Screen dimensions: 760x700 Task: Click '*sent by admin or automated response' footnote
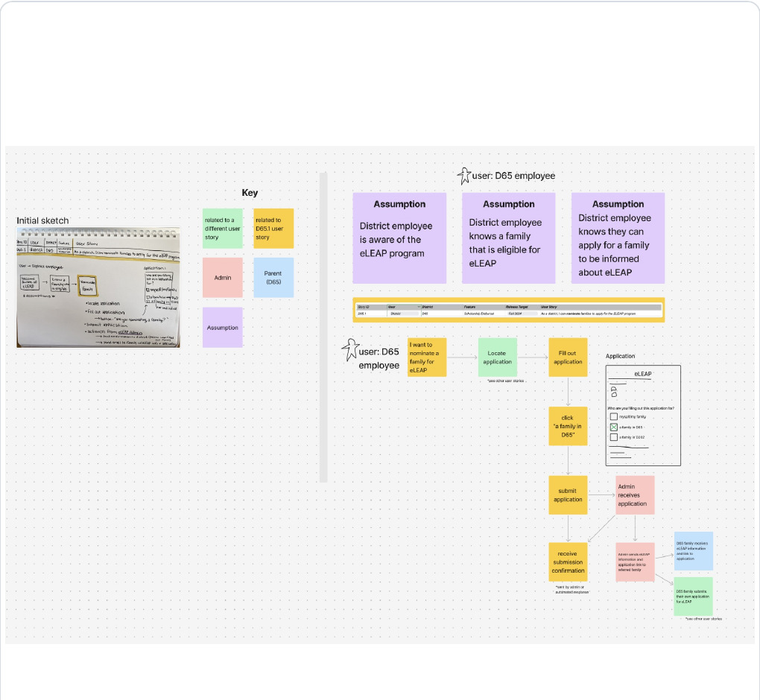[571, 590]
